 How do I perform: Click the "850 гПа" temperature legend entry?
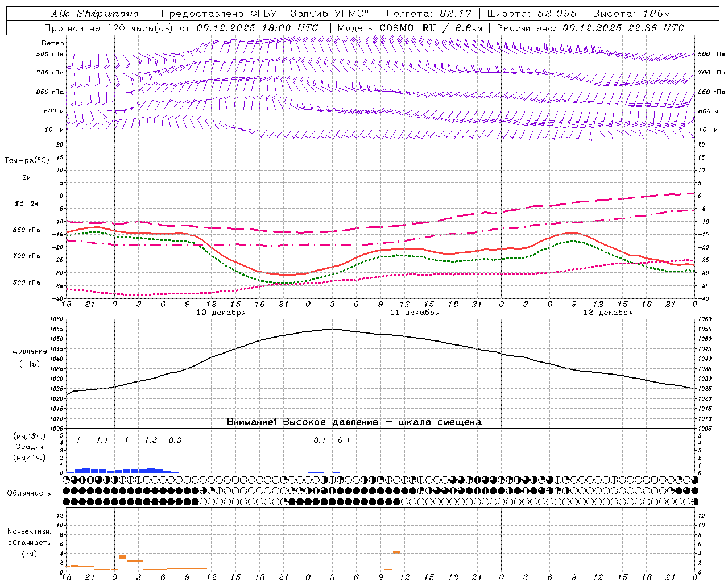click(27, 230)
